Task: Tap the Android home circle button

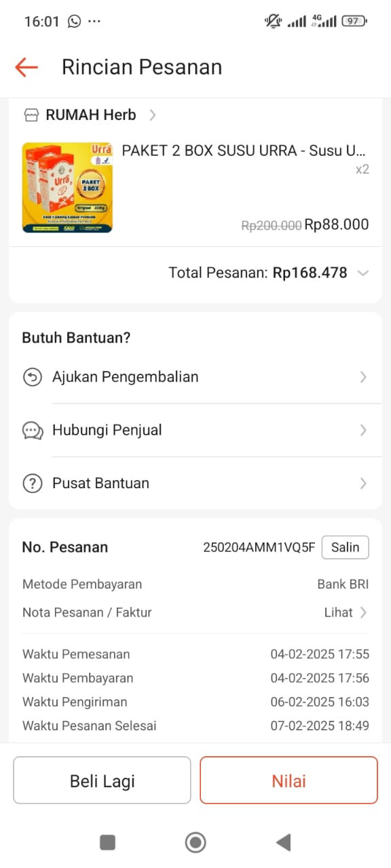Action: tap(195, 842)
